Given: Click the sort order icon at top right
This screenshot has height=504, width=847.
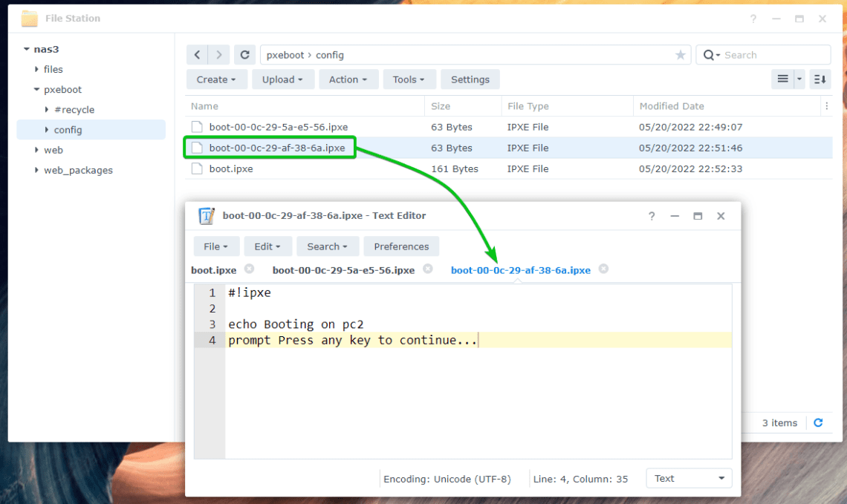Looking at the screenshot, I should point(820,79).
